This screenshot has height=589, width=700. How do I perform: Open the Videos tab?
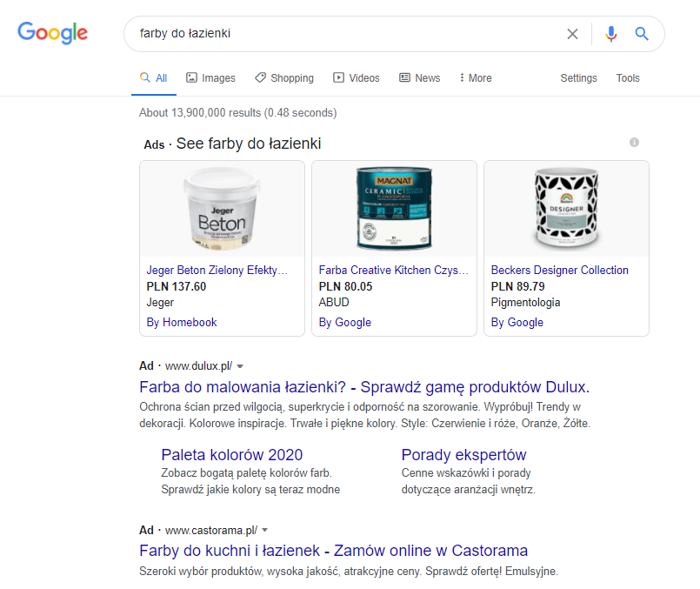click(x=357, y=78)
